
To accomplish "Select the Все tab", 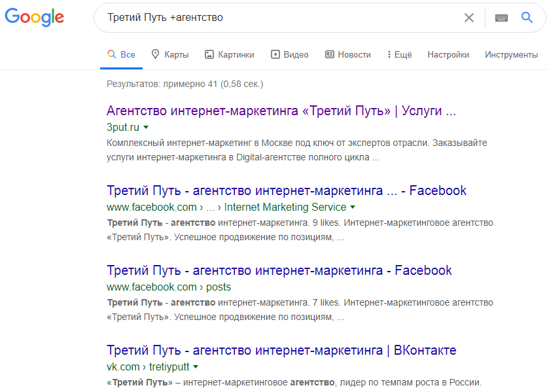I will coord(121,54).
